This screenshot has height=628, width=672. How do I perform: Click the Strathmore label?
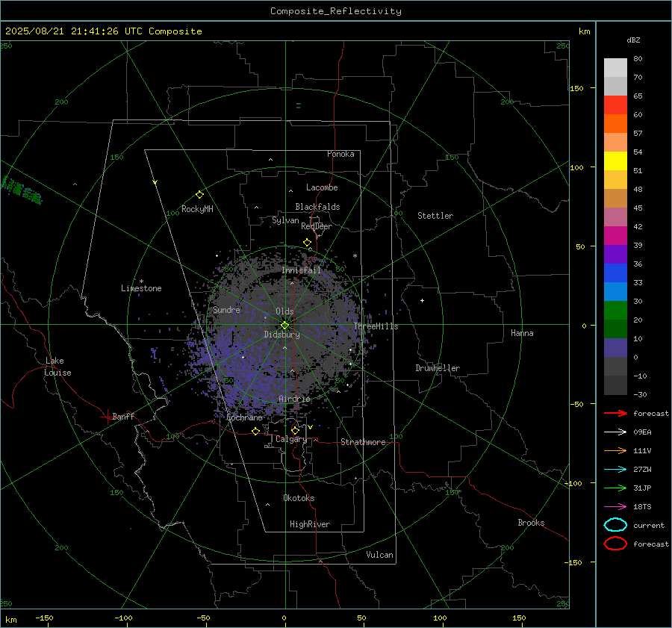(363, 442)
